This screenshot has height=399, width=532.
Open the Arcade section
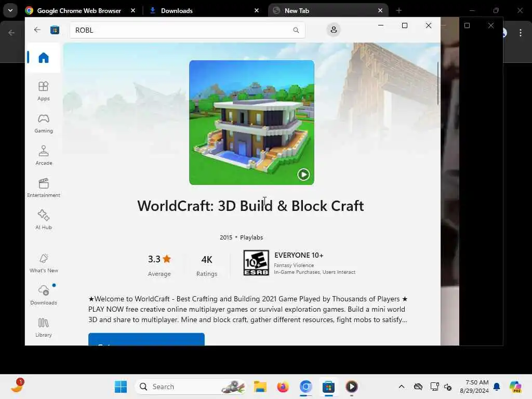(x=44, y=155)
